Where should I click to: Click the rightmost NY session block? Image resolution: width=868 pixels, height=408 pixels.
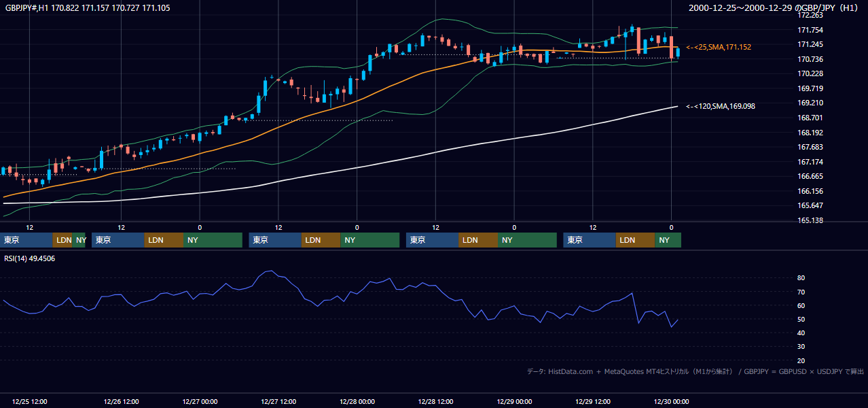[668, 240]
